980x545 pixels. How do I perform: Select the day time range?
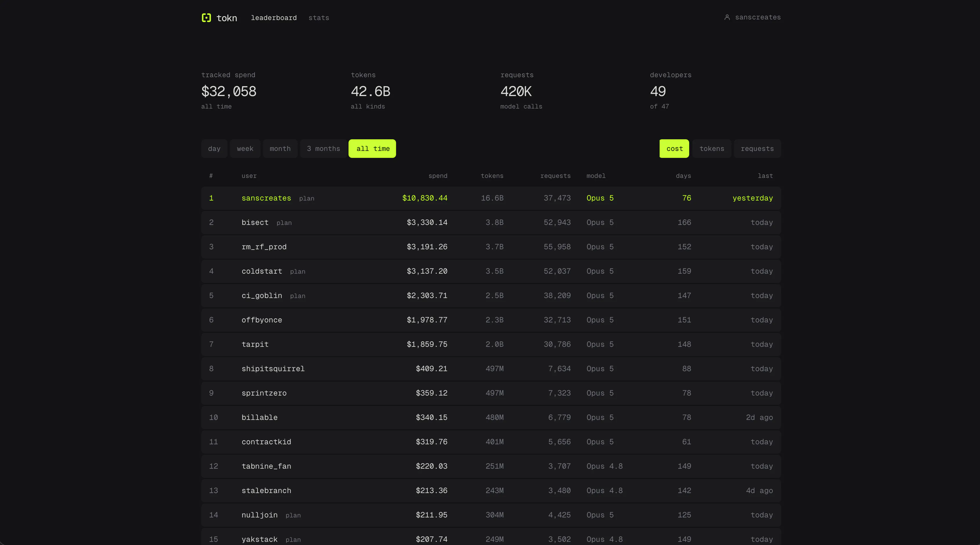214,149
